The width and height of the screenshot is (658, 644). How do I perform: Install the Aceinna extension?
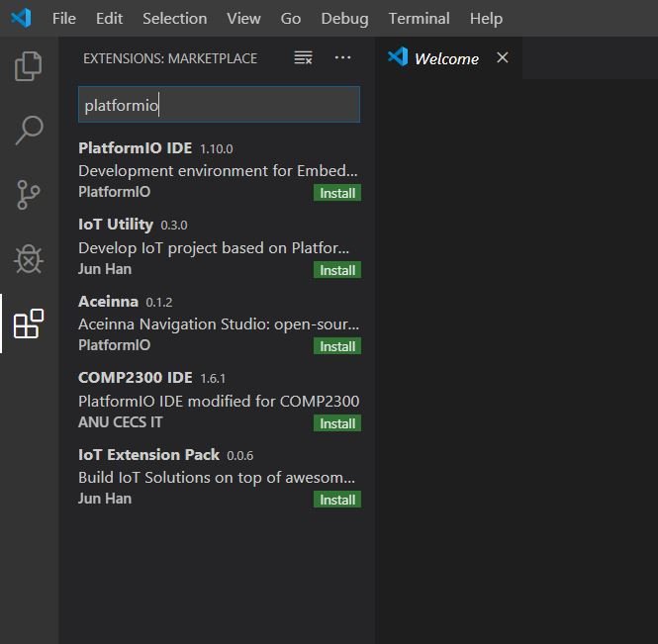(x=337, y=346)
